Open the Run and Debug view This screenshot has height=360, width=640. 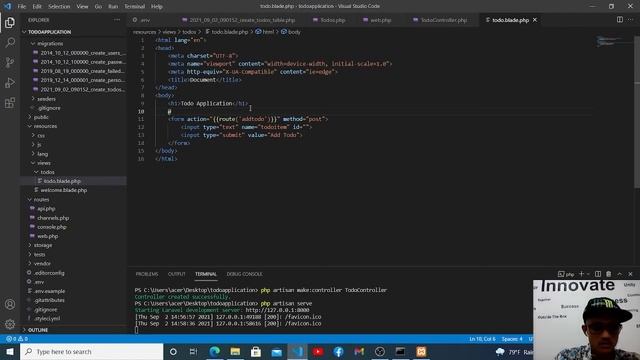tap(10, 82)
